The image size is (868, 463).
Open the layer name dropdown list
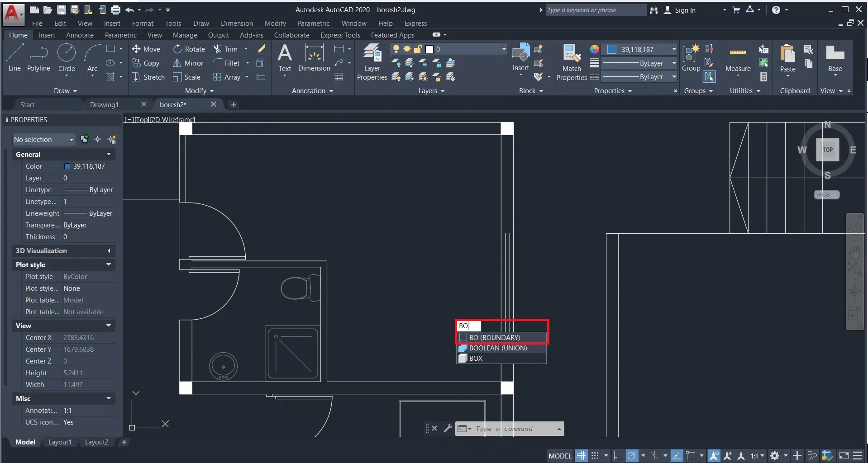pos(503,49)
